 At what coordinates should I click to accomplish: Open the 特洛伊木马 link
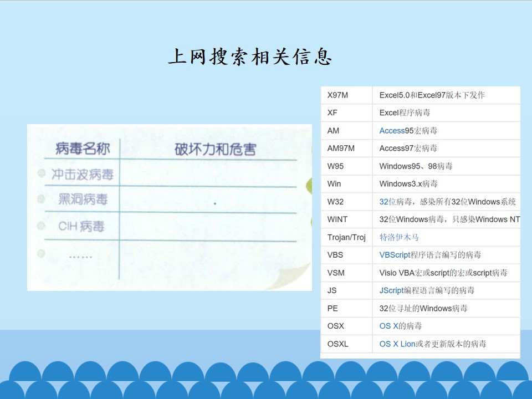399,237
